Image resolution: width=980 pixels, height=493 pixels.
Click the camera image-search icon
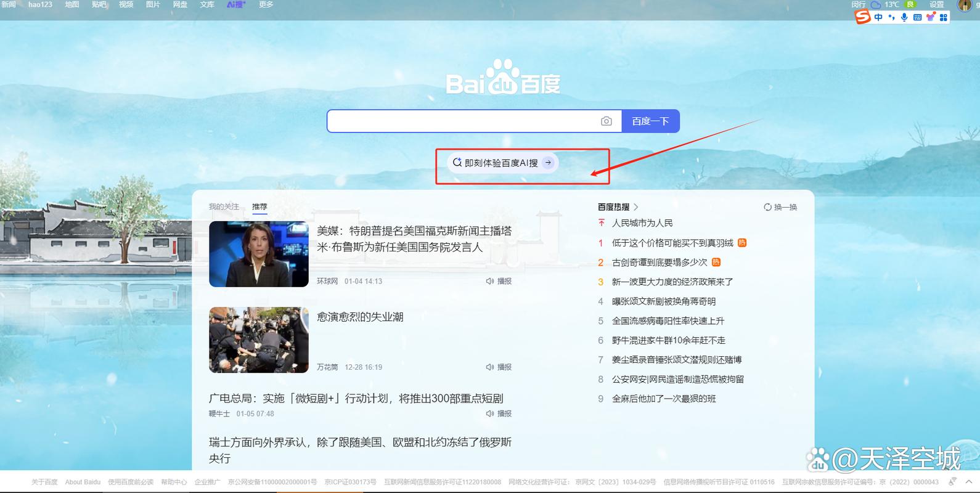606,121
